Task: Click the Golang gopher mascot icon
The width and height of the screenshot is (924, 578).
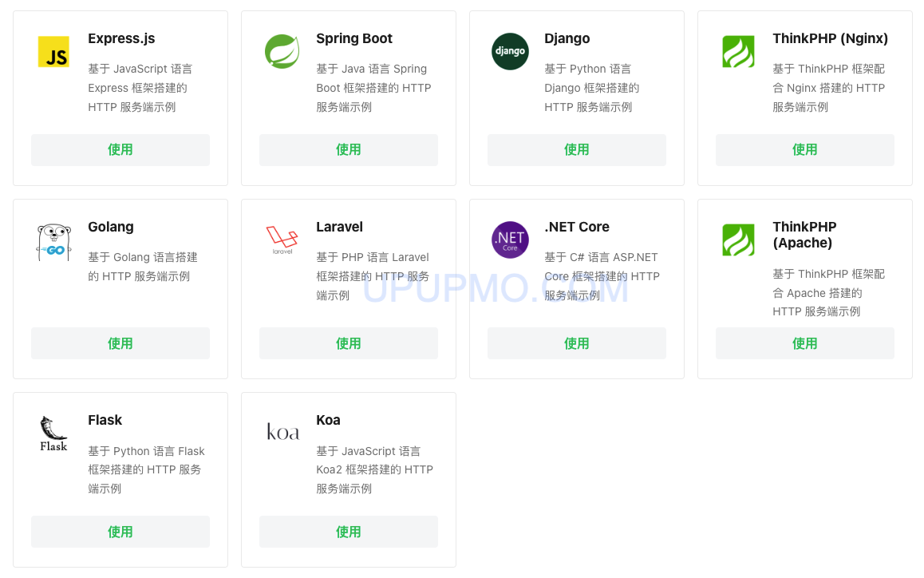Action: pos(53,242)
